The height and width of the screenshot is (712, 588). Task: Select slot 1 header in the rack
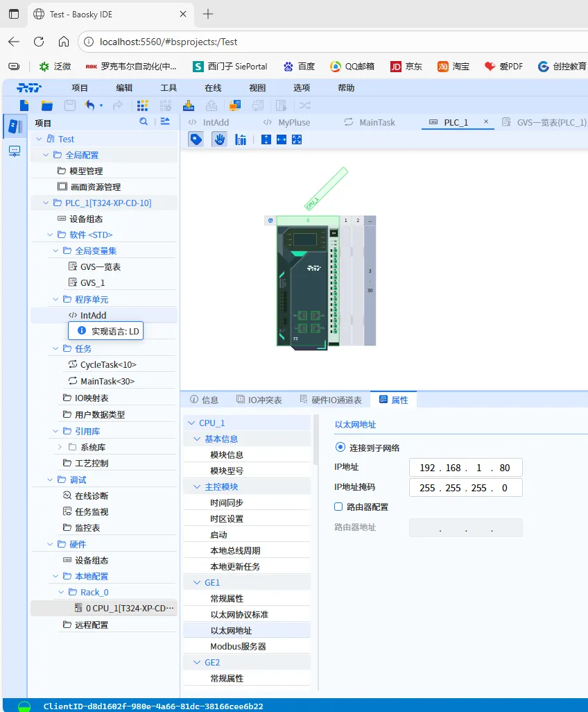point(346,220)
